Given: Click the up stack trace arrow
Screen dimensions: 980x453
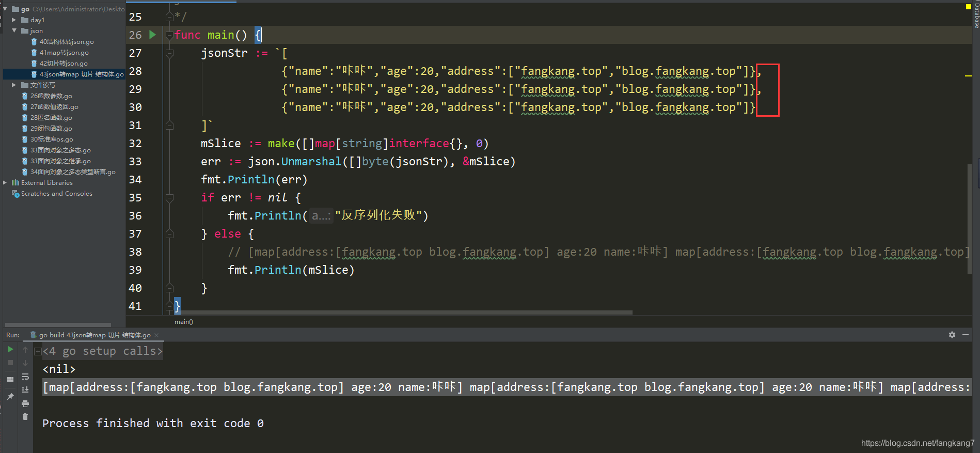Looking at the screenshot, I should [25, 350].
